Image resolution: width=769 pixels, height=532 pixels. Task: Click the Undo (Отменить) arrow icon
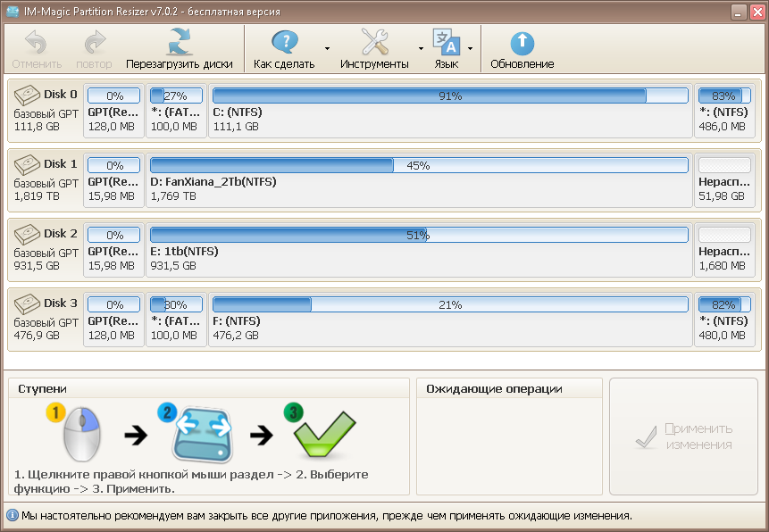coord(36,42)
